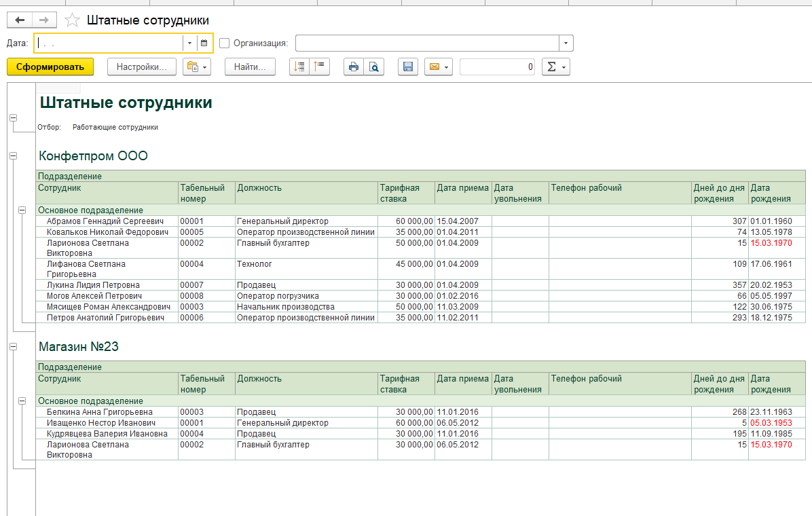
Task: Click the Магазин №23 heading
Action: pyautogui.click(x=79, y=346)
